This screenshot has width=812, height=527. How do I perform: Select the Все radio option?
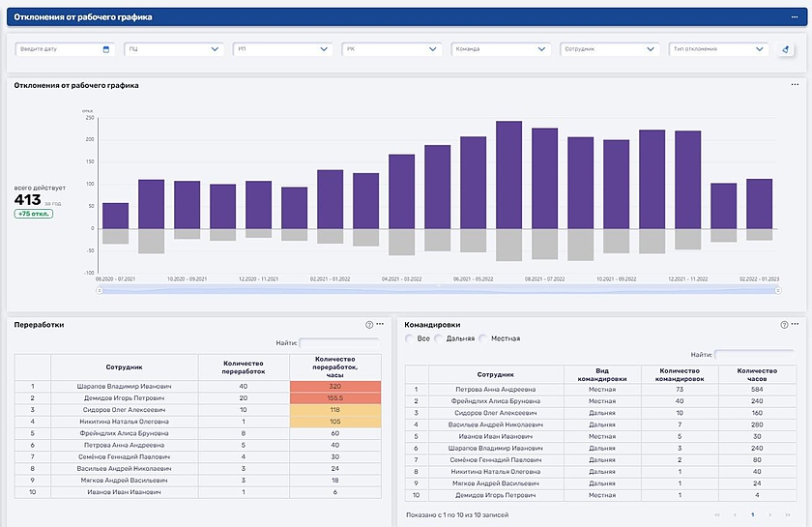pos(410,338)
